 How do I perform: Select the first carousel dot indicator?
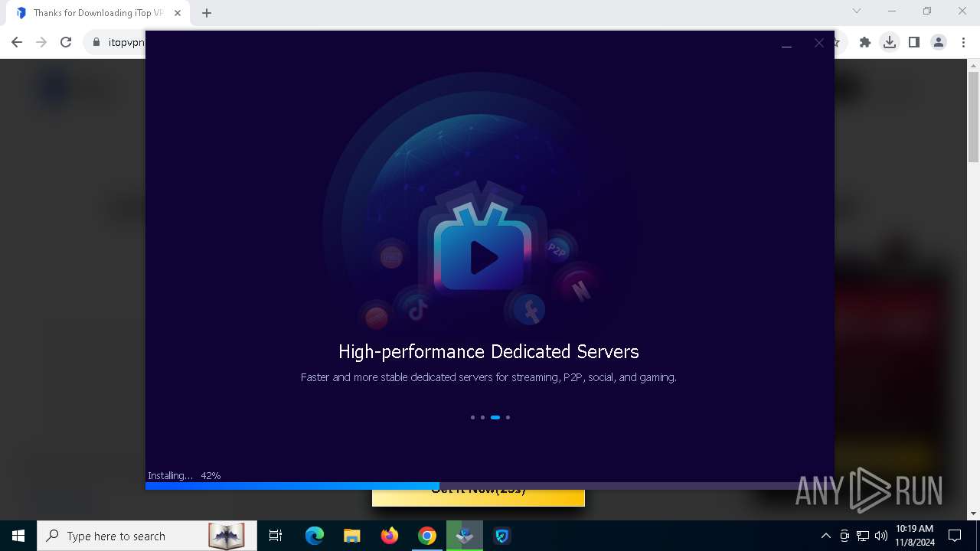point(472,417)
